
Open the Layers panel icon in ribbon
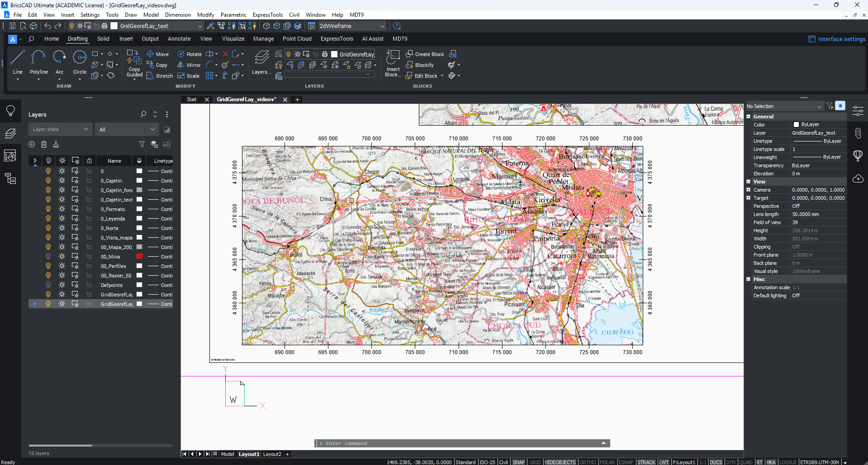point(261,59)
